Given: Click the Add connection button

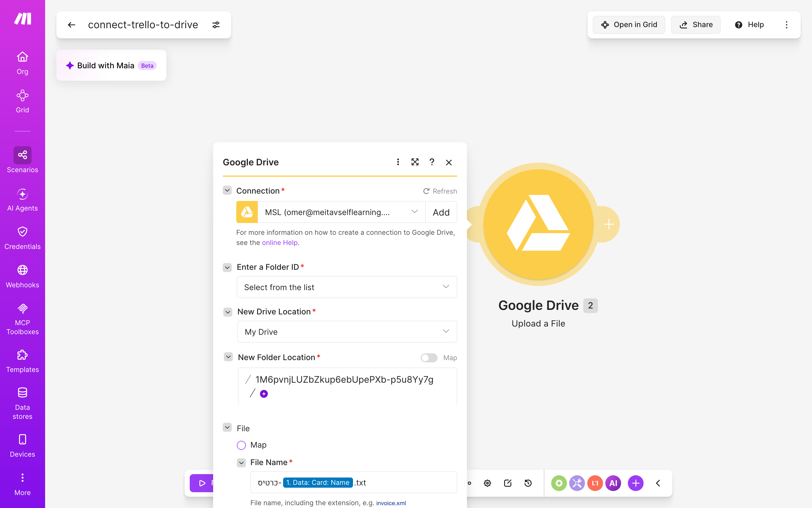Looking at the screenshot, I should click(441, 212).
